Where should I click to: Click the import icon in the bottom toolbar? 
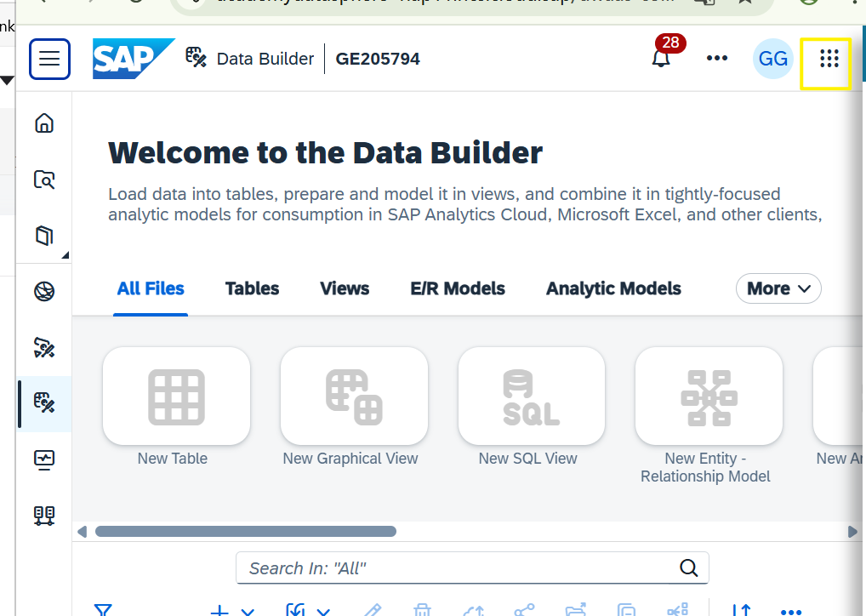click(x=295, y=610)
